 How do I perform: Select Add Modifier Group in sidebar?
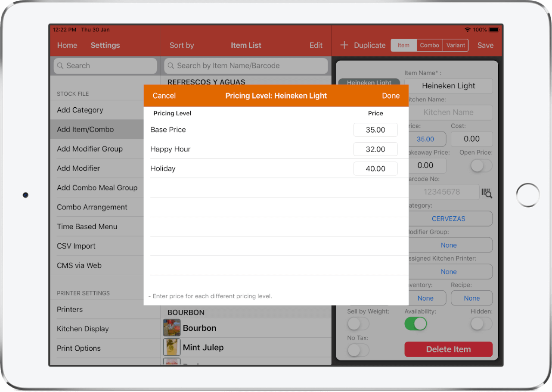(x=97, y=149)
